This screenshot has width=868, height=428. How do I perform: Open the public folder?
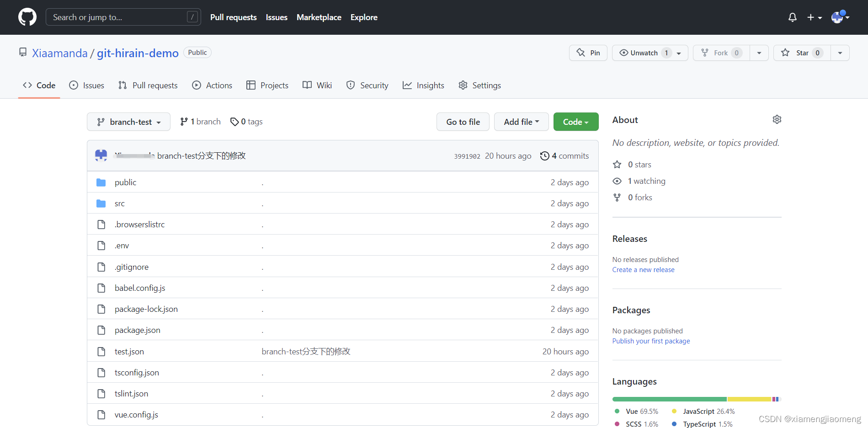pyautogui.click(x=126, y=182)
